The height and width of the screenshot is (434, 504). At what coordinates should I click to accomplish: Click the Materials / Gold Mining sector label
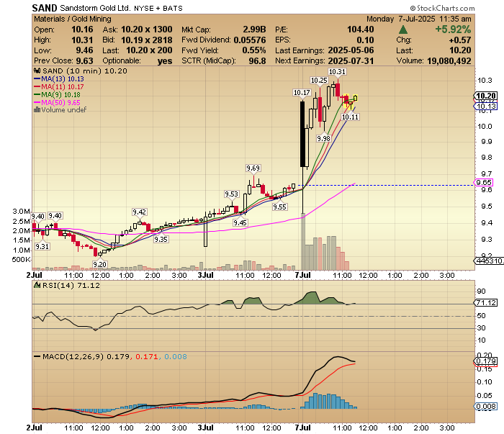[x=73, y=19]
